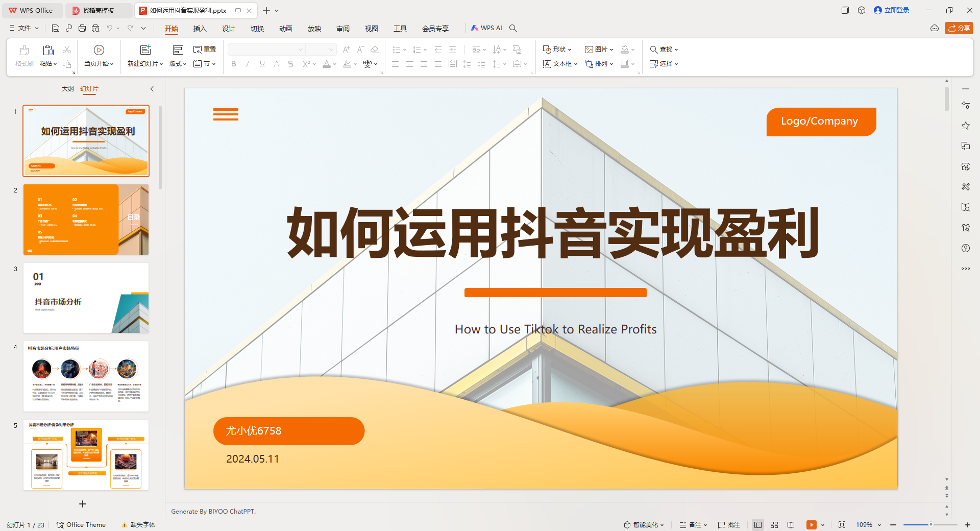This screenshot has width=980, height=531.
Task: Click the Save icon in quick access bar
Action: 56,28
